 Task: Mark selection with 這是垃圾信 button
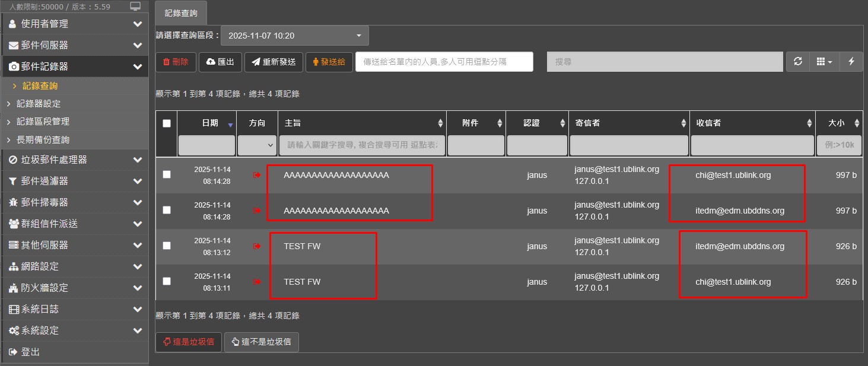pos(188,342)
